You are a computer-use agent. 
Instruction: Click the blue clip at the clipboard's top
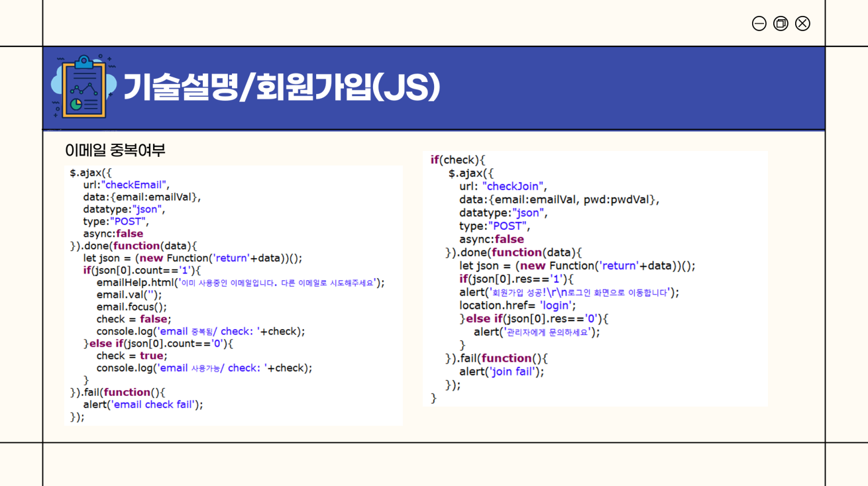(83, 63)
